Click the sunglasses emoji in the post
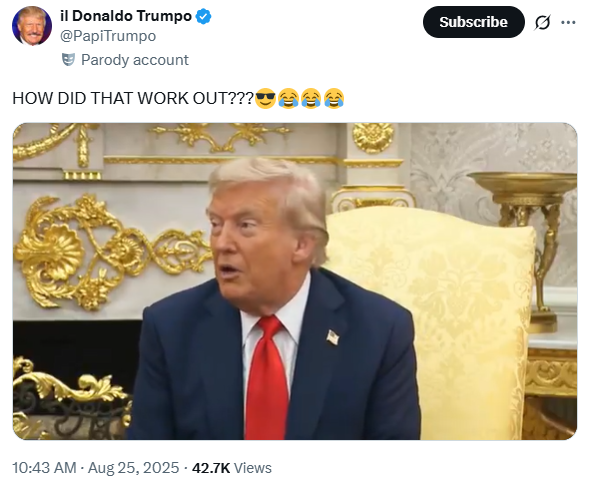Image resolution: width=593 pixels, height=481 pixels. point(265,98)
